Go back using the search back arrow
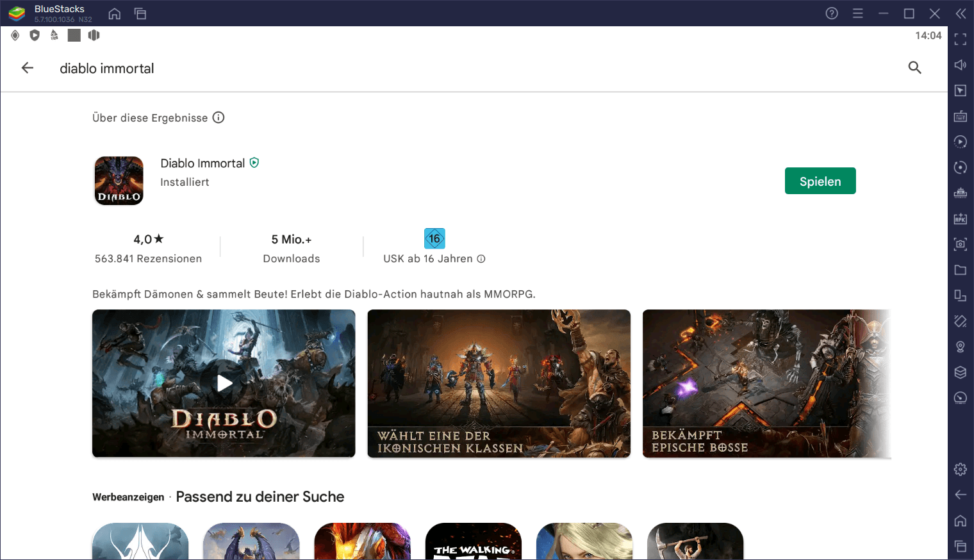Image resolution: width=974 pixels, height=560 pixels. [28, 68]
